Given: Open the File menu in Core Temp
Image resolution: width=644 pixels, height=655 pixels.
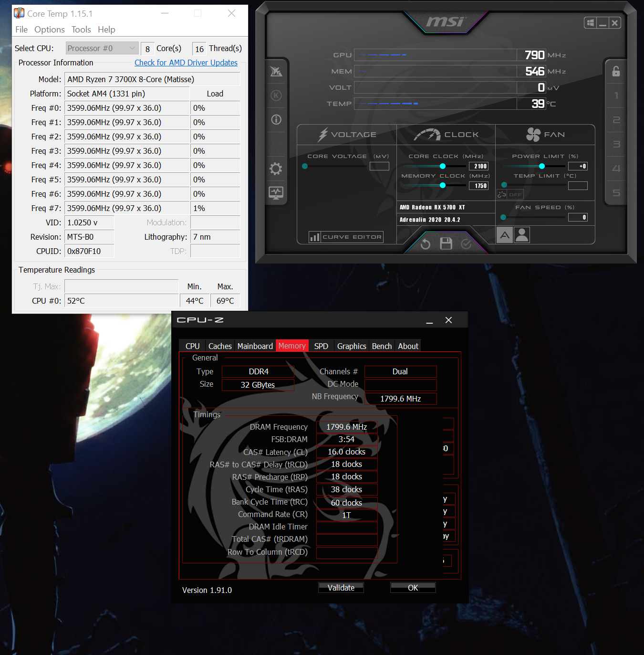Looking at the screenshot, I should point(21,30).
